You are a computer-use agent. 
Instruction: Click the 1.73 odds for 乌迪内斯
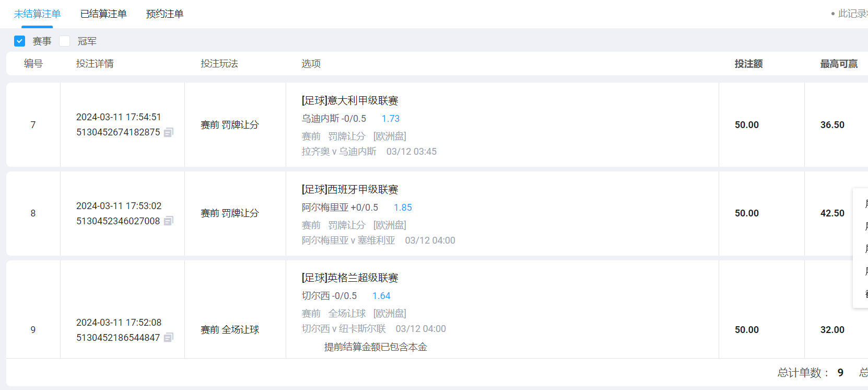pos(390,119)
